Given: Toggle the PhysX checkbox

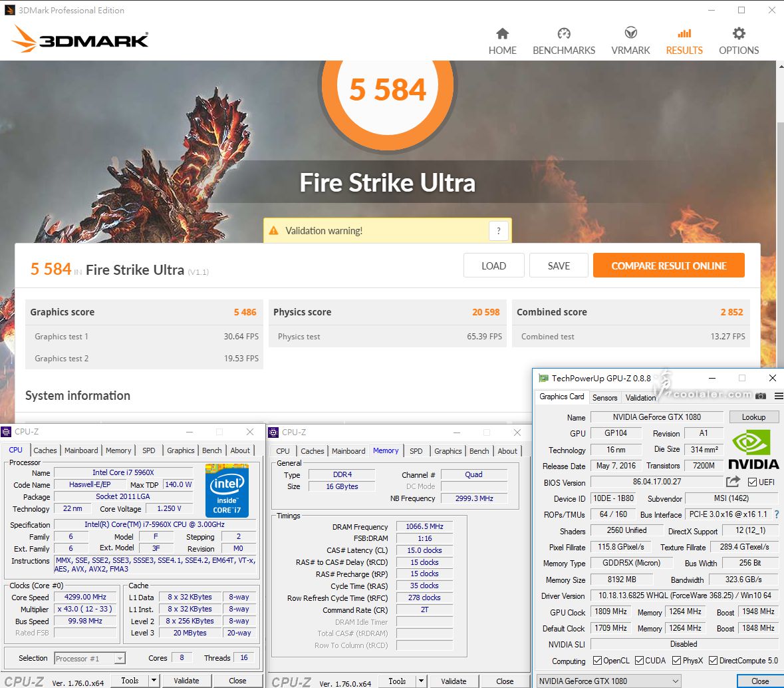Looking at the screenshot, I should click(676, 661).
